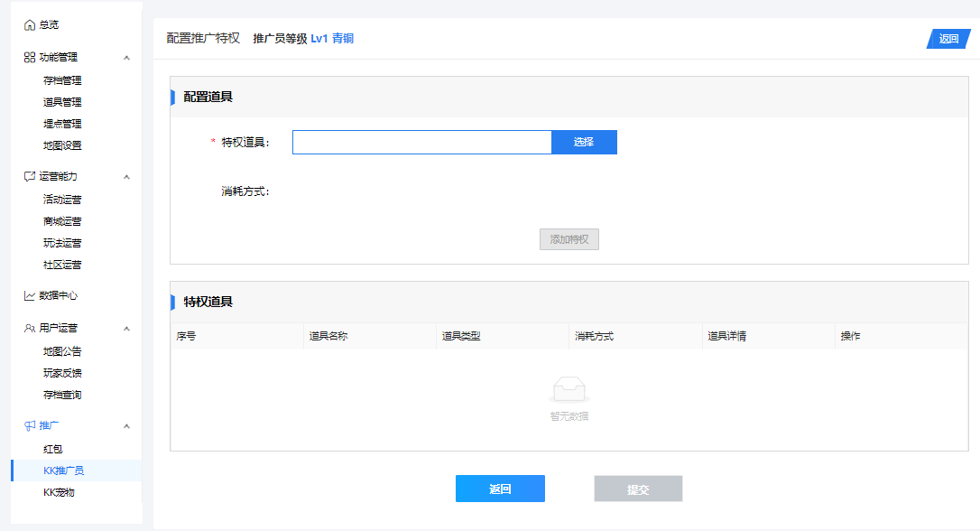Click the 运营能力 sidebar icon
This screenshot has width=980, height=531.
coord(30,176)
